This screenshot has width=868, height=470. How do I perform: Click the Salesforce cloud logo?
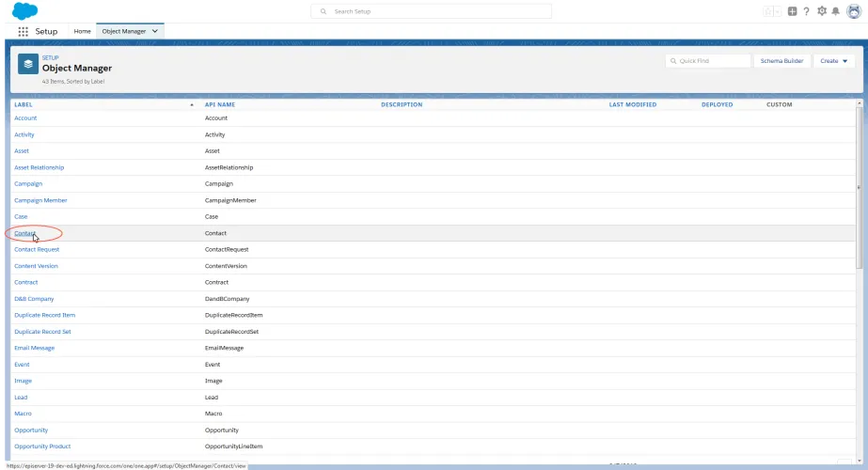pos(24,10)
